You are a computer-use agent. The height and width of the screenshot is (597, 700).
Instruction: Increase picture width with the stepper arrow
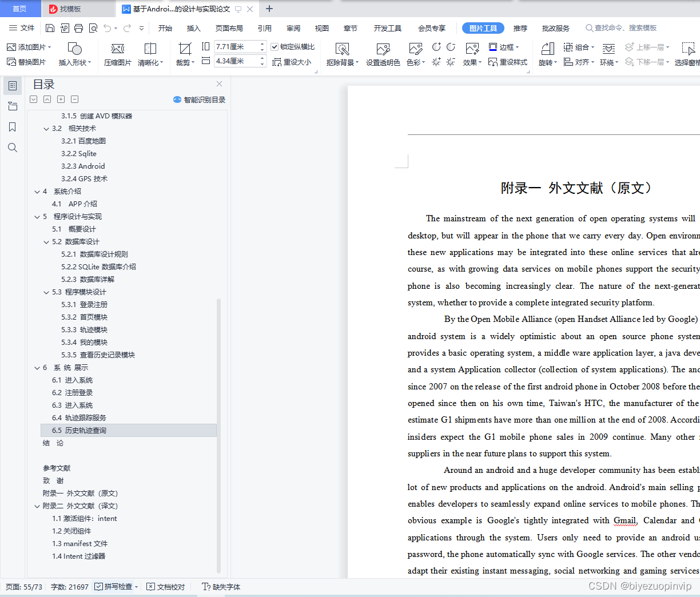pyautogui.click(x=262, y=43)
